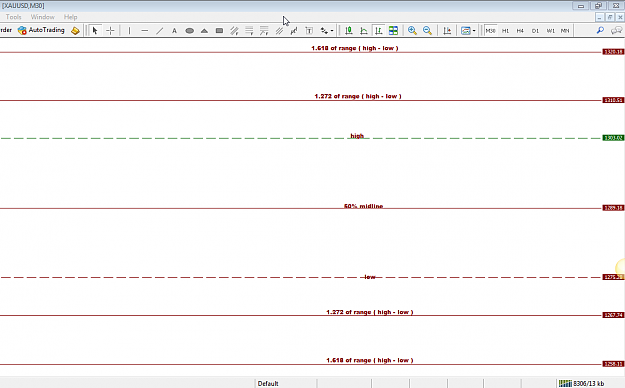Open the chart templates icon
This screenshot has width=625, height=388.
click(x=465, y=31)
